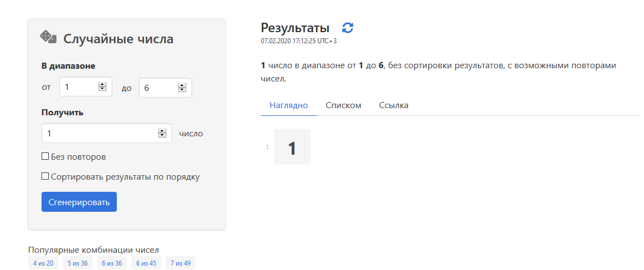Image resolution: width=644 pixels, height=270 pixels.
Task: Increase the 'от' value using up arrow
Action: click(102, 85)
